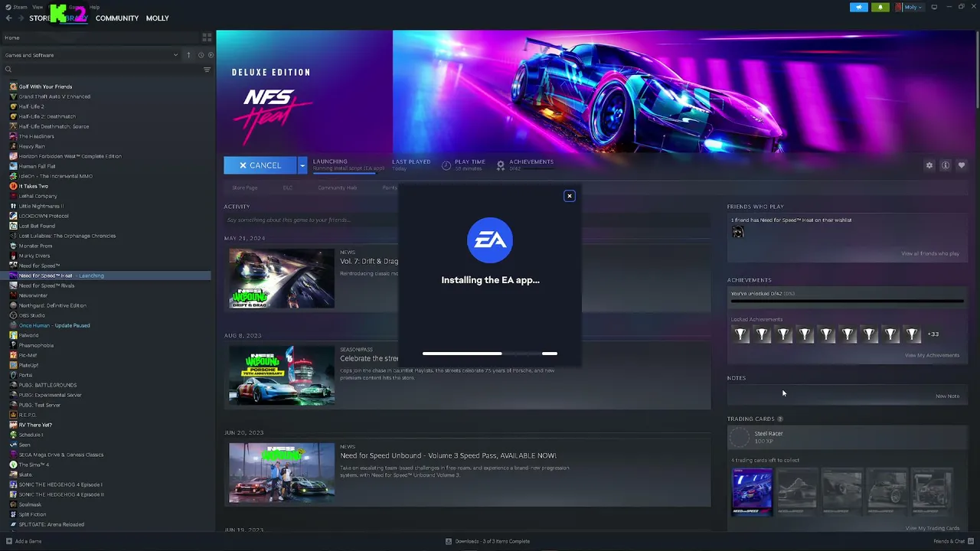Open the Store Page link
The height and width of the screenshot is (551, 980).
245,187
